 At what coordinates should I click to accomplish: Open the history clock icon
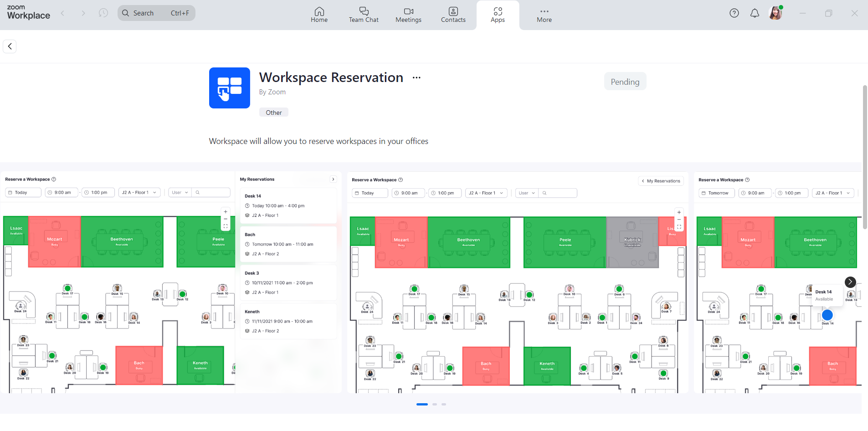click(x=103, y=13)
